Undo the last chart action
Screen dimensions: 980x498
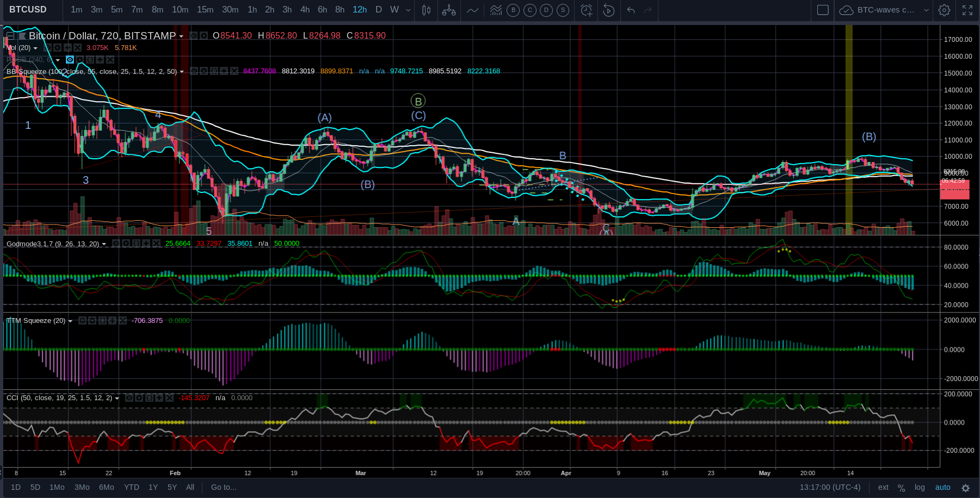[x=631, y=10]
